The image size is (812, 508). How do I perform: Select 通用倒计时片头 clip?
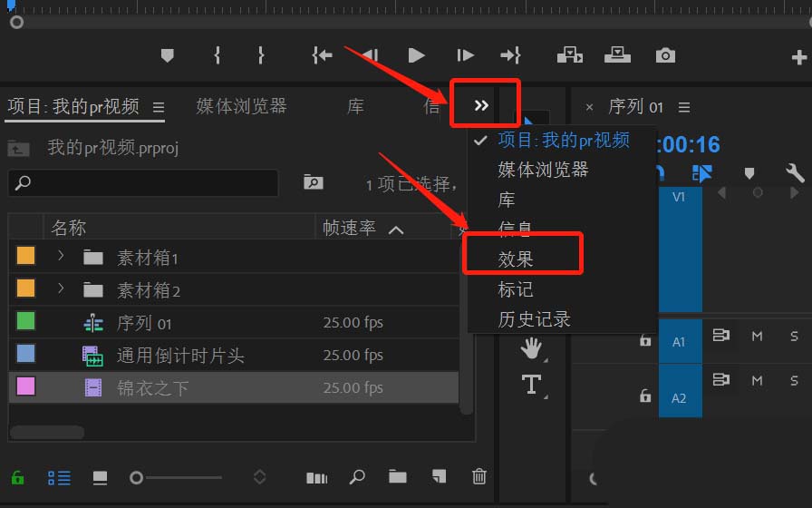tap(234, 355)
